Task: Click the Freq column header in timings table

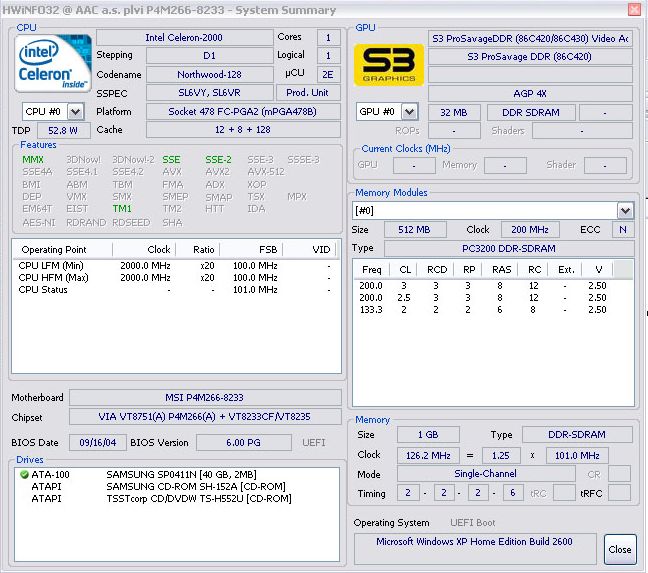Action: pyautogui.click(x=372, y=269)
